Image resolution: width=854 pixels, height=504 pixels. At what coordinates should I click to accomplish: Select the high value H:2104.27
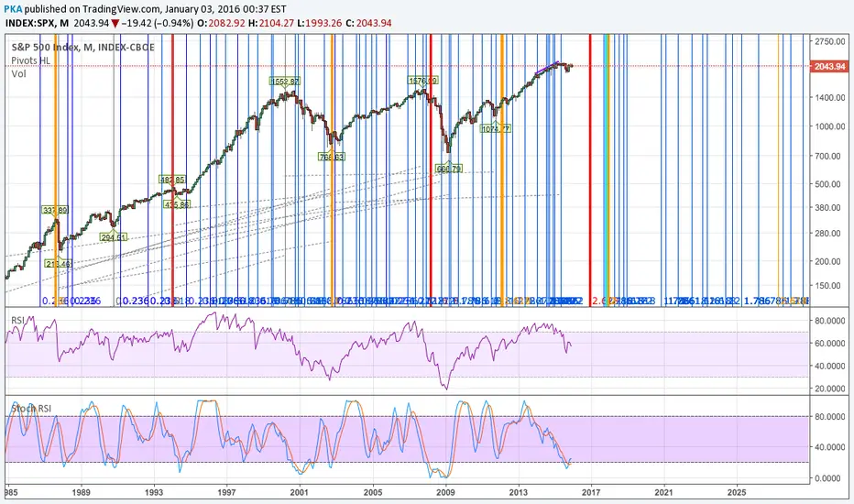pyautogui.click(x=270, y=24)
